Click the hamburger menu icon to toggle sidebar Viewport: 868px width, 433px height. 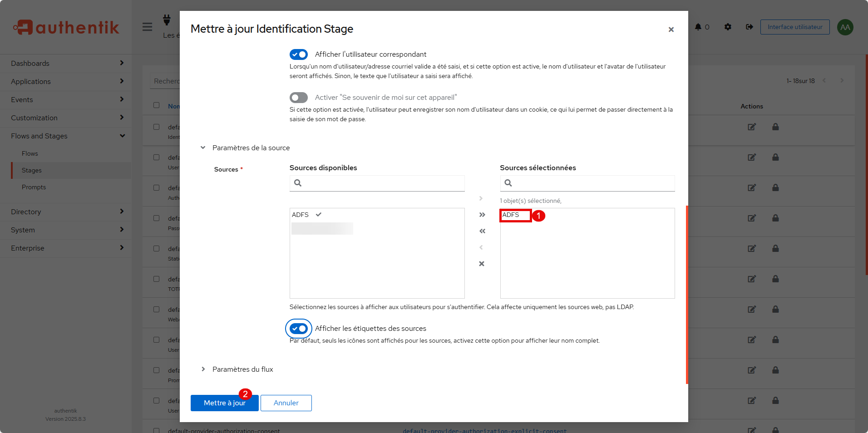pyautogui.click(x=147, y=27)
